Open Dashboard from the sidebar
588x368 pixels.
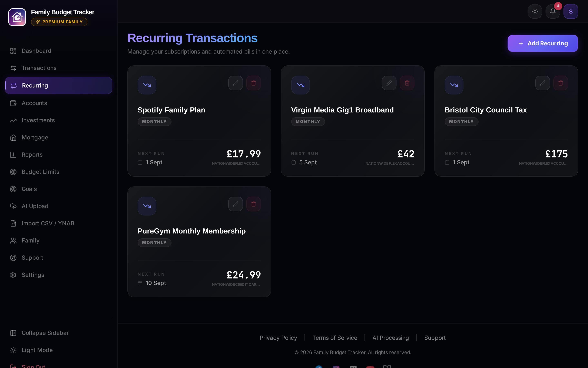click(59, 51)
